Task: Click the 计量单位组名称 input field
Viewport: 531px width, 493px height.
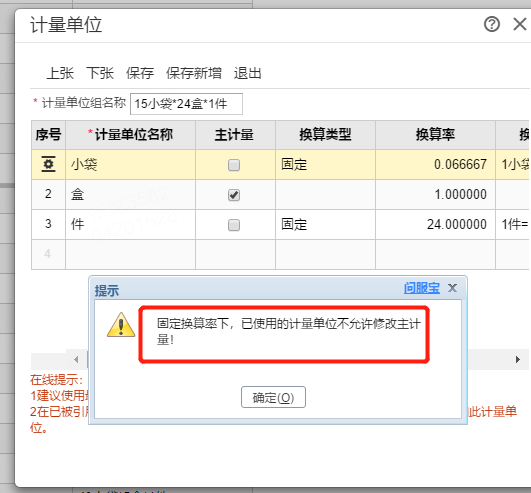Action: click(186, 104)
